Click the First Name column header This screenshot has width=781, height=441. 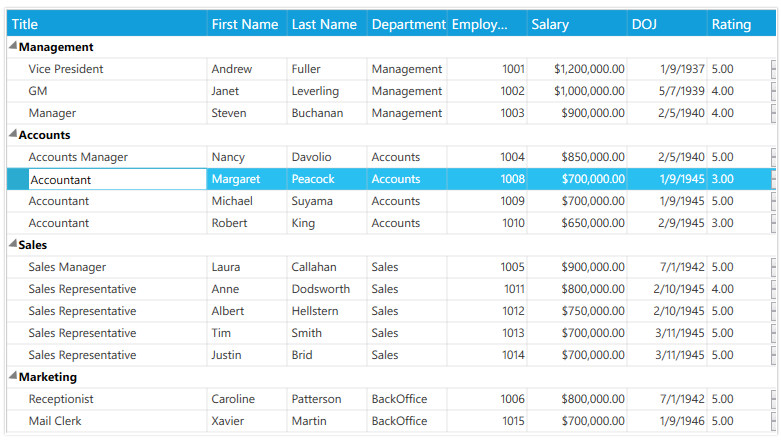[x=245, y=24]
